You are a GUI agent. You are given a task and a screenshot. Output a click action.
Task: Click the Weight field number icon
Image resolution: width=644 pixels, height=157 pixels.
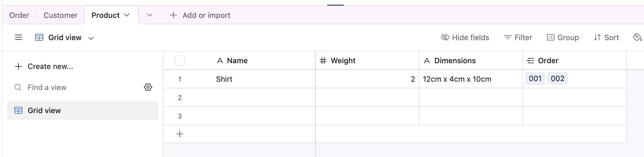point(323,61)
